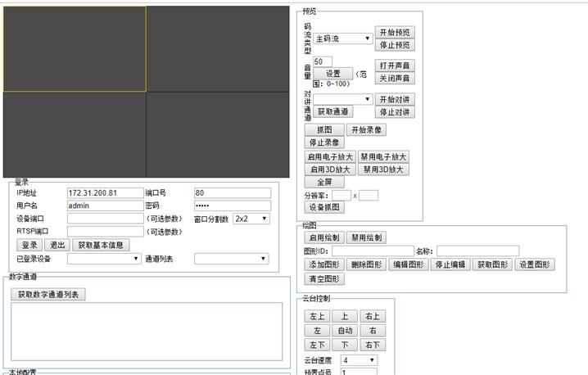This screenshot has width=588, height=375.
Task: Expand the 对讲通道 intercom channel dropdown
Action: [343, 99]
